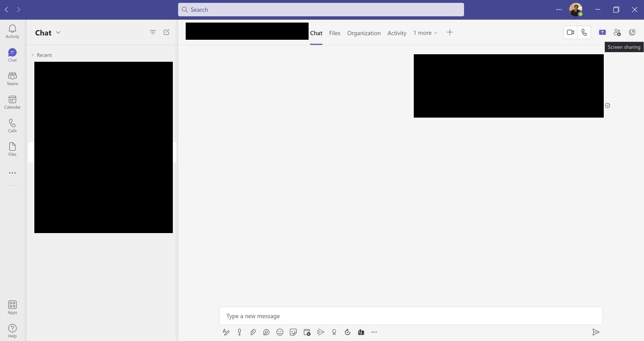This screenshot has width=644, height=341.
Task: Show more apps via sidebar ellipsis
Action: click(x=12, y=173)
